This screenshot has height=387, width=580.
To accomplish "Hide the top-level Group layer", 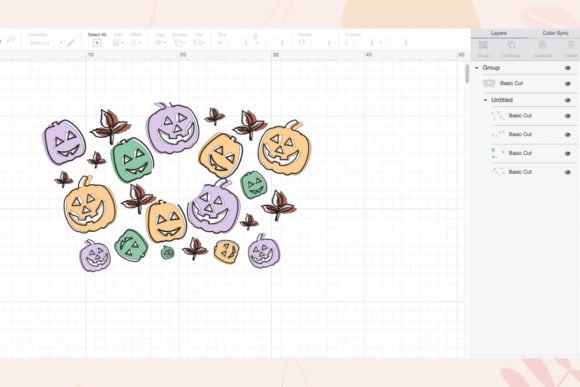I will (568, 68).
